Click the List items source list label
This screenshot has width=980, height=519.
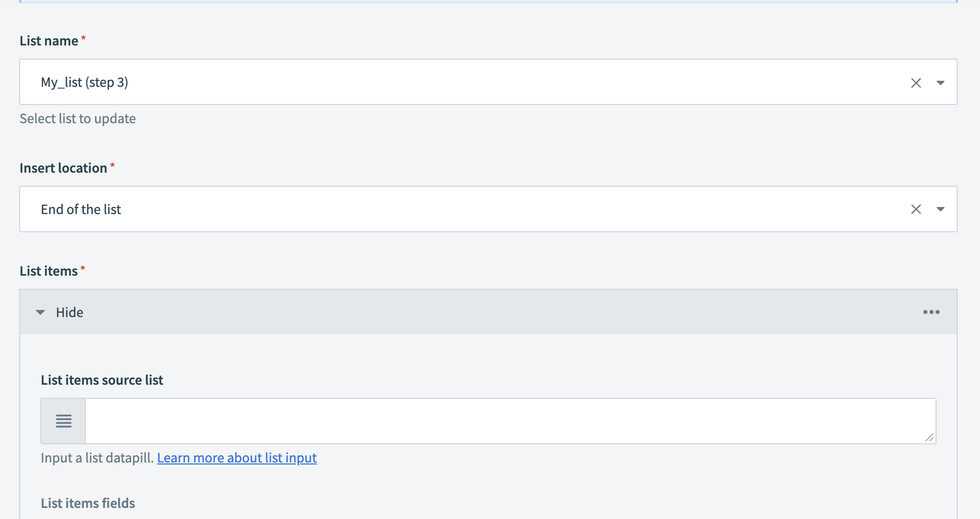102,380
